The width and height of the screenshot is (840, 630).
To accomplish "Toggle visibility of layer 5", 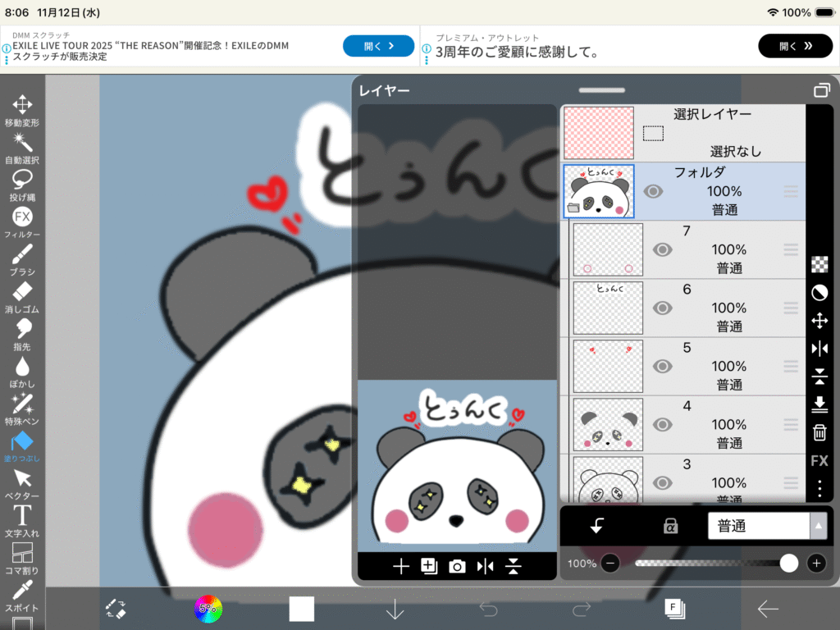I will point(662,366).
